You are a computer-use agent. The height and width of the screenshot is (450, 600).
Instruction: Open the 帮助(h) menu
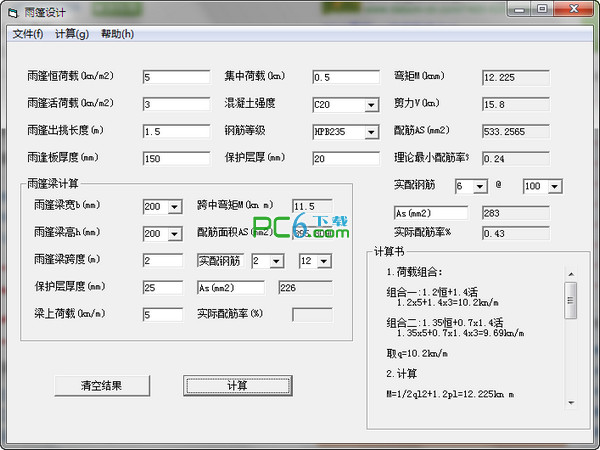click(117, 34)
